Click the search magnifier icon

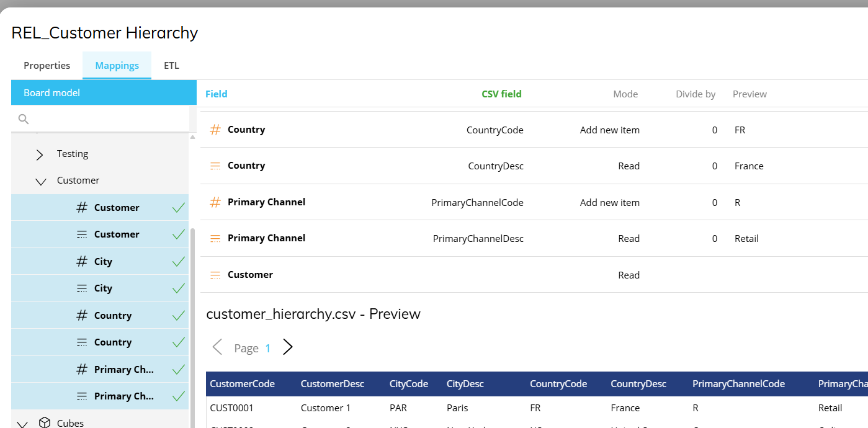(24, 118)
